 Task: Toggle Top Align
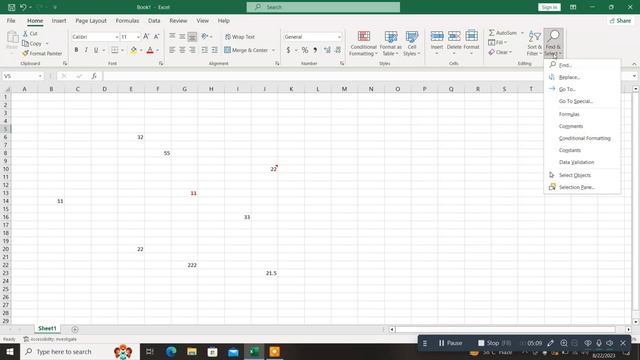172,36
